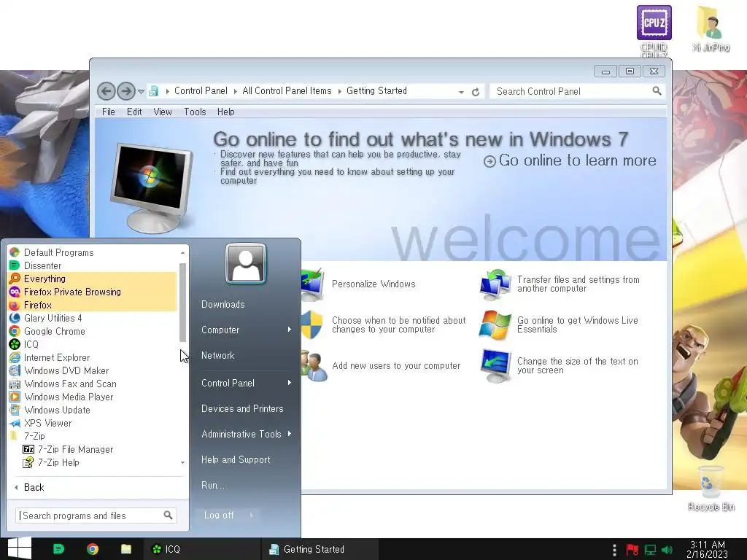Launch Dissenter from the Start menu
The image size is (747, 560).
(x=42, y=265)
